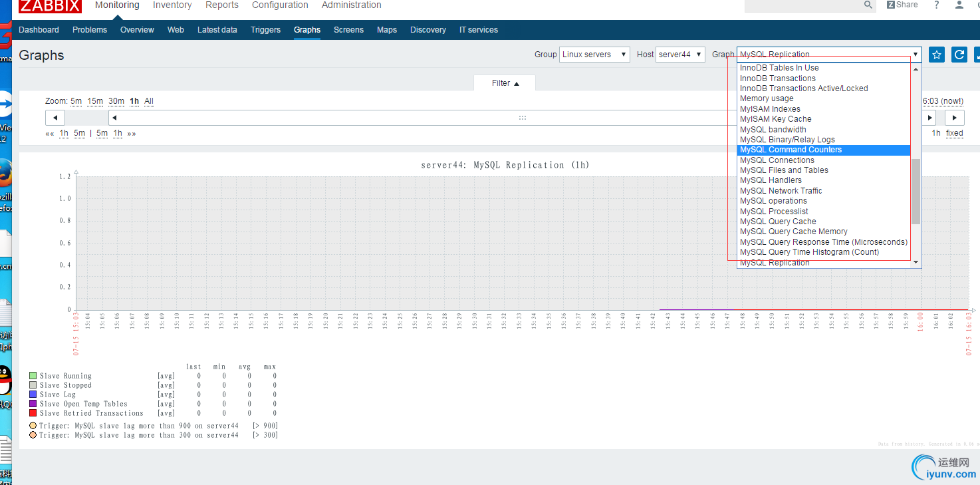Open the Overview submenu item
The width and height of the screenshot is (980, 485).
click(x=137, y=30)
